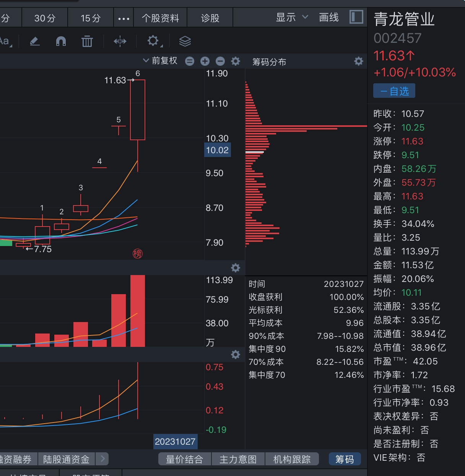This screenshot has width=465, height=476.
Task: Toggle the magnet snap tool
Action: [x=61, y=41]
